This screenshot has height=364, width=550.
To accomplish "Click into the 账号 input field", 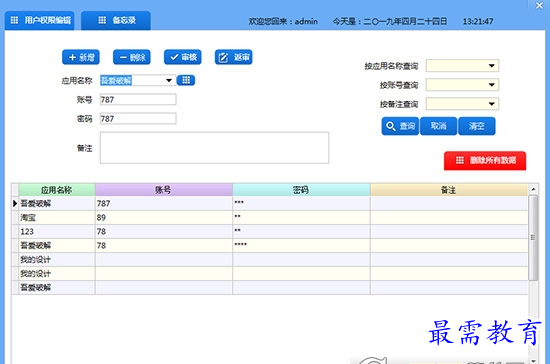I will (138, 100).
